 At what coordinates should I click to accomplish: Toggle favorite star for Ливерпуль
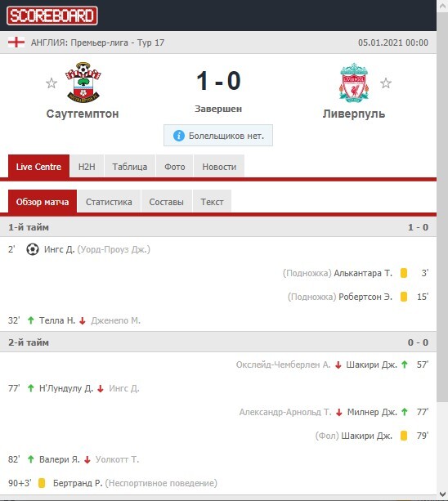pyautogui.click(x=386, y=83)
